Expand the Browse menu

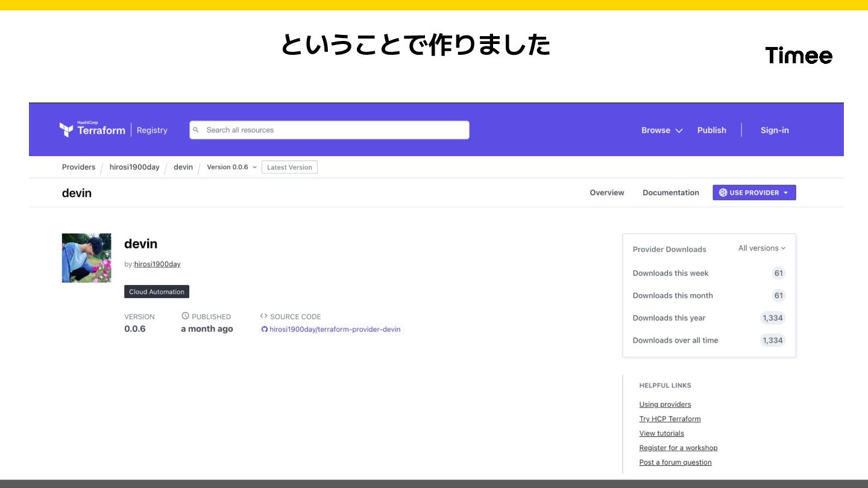(x=662, y=130)
